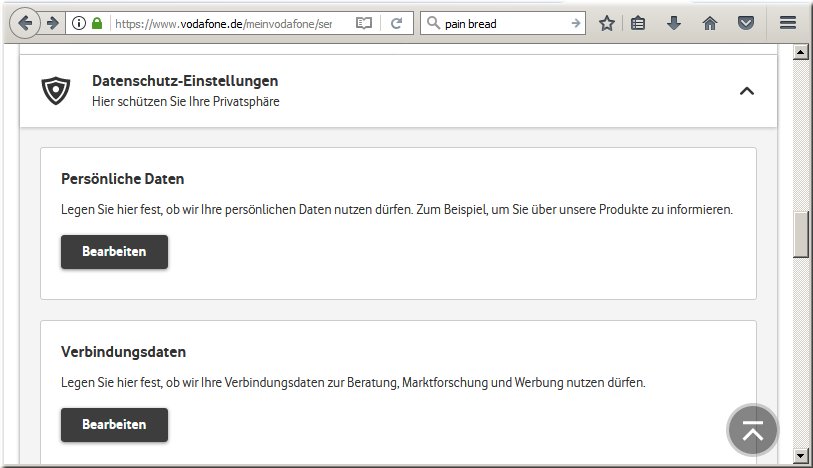Open the Firefox hamburger menu
813x468 pixels.
point(788,23)
